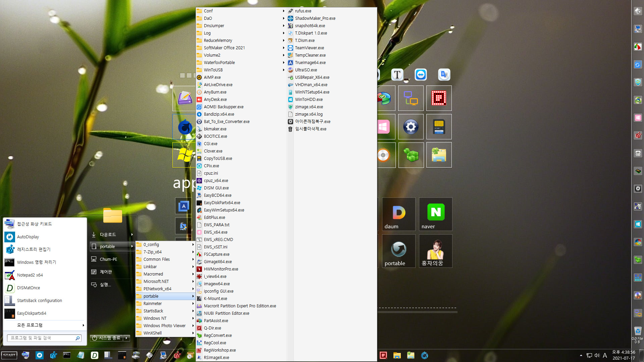Open Chum-PE in start menu
Viewport: 644px width, 362px height.
tap(112, 259)
